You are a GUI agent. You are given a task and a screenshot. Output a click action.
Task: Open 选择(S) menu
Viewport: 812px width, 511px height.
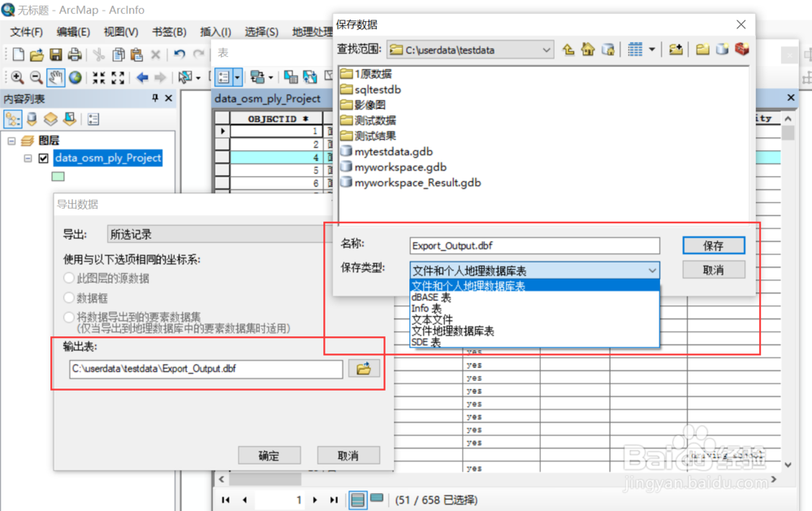point(261,32)
